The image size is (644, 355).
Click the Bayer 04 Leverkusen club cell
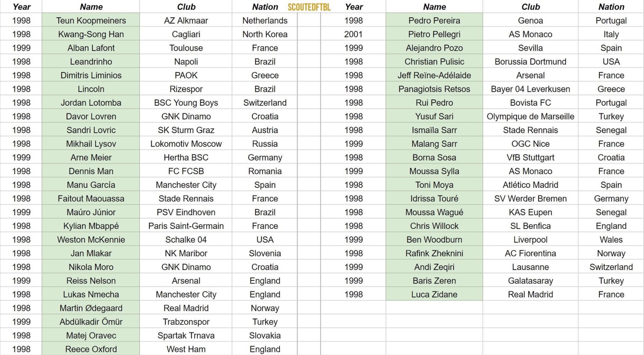(x=530, y=89)
